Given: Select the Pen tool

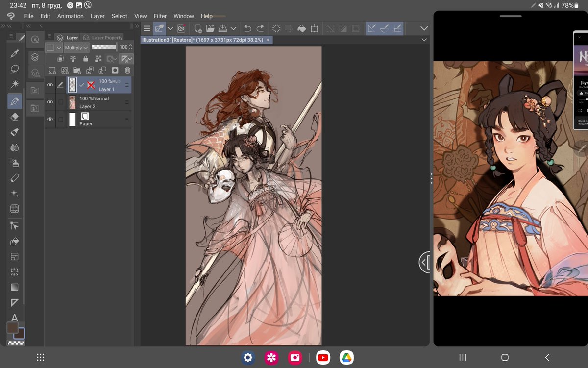Looking at the screenshot, I should click(x=15, y=101).
